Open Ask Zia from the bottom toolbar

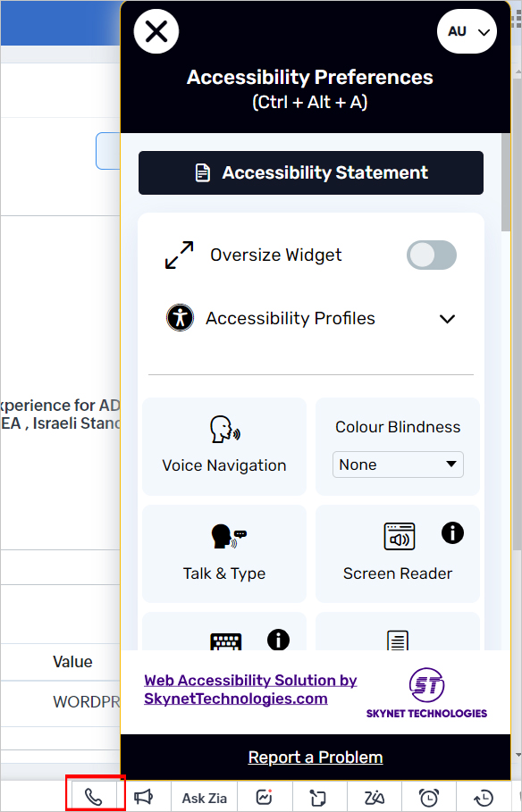204,797
